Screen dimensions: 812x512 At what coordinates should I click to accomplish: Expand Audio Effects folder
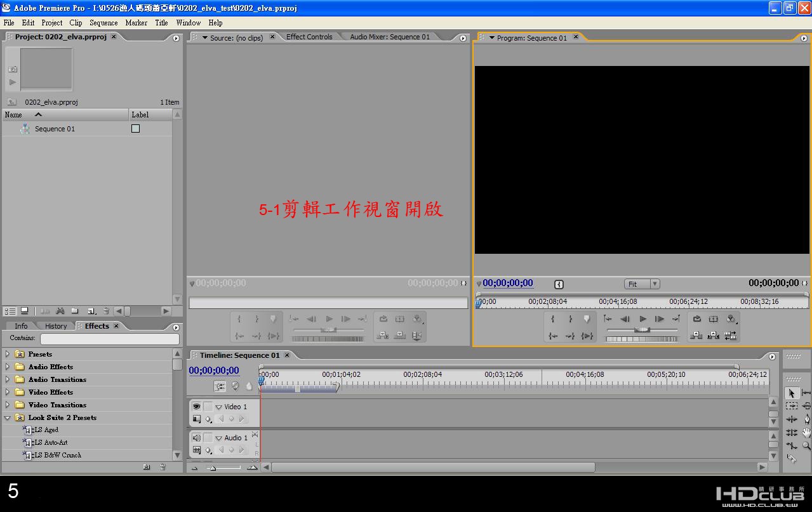[8, 367]
